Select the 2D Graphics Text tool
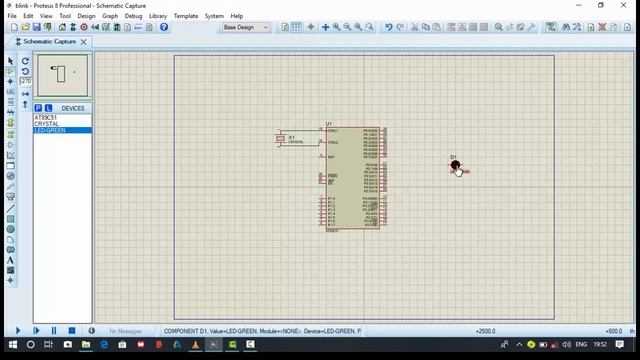This screenshot has height=360, width=640. tap(11, 260)
